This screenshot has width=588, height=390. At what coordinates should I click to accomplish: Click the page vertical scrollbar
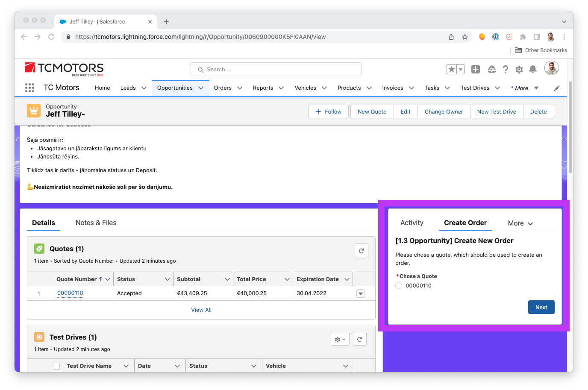[x=570, y=127]
